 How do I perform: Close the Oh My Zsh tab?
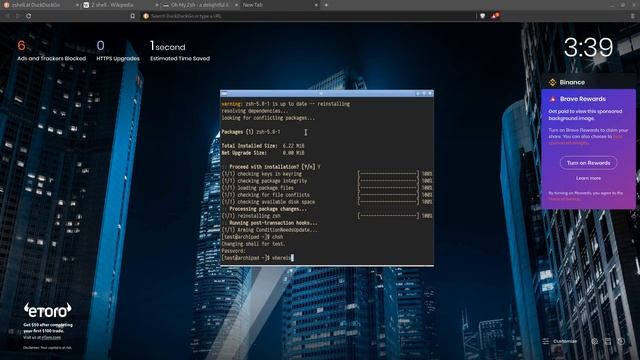point(236,5)
